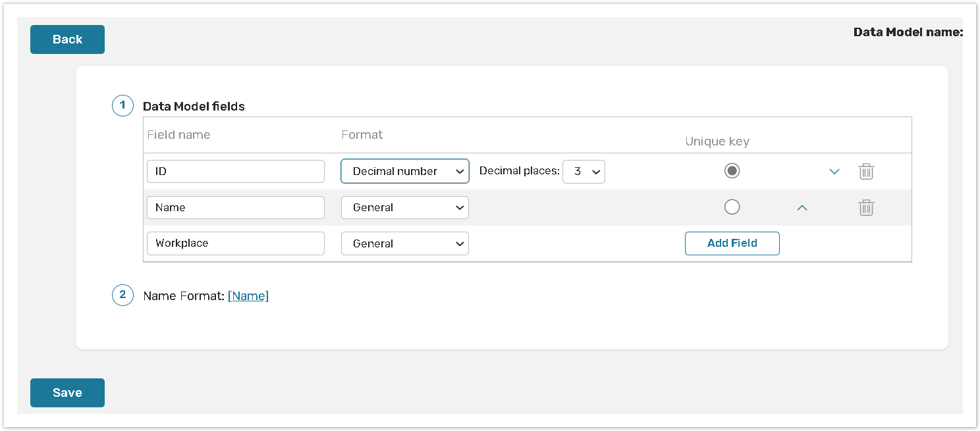980x431 pixels.
Task: Open the Format dropdown for the Name field
Action: pos(404,207)
